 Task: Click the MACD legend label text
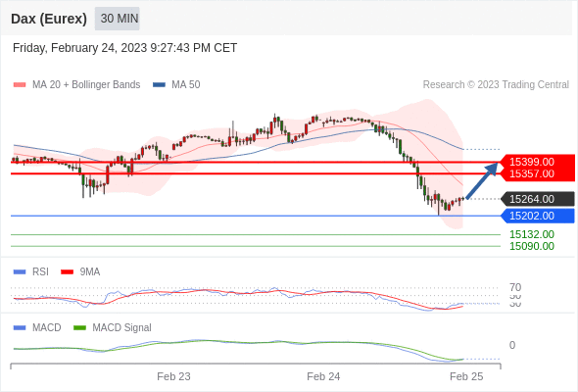click(x=47, y=328)
